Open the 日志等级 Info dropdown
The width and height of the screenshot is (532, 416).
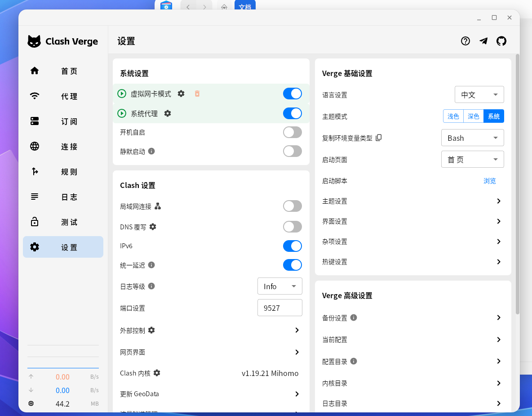pyautogui.click(x=279, y=286)
